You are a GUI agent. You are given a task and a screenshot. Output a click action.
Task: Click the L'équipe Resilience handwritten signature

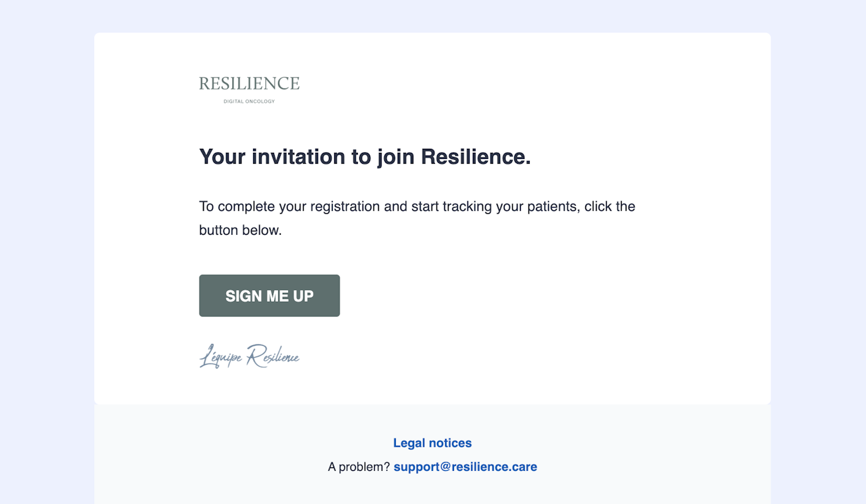(250, 356)
